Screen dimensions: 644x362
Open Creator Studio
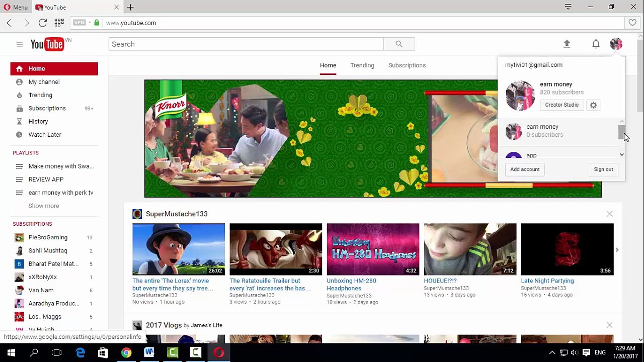(561, 105)
